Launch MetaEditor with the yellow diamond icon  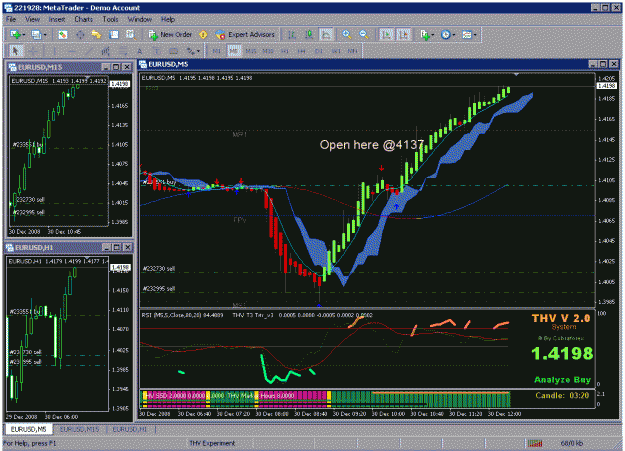[203, 35]
